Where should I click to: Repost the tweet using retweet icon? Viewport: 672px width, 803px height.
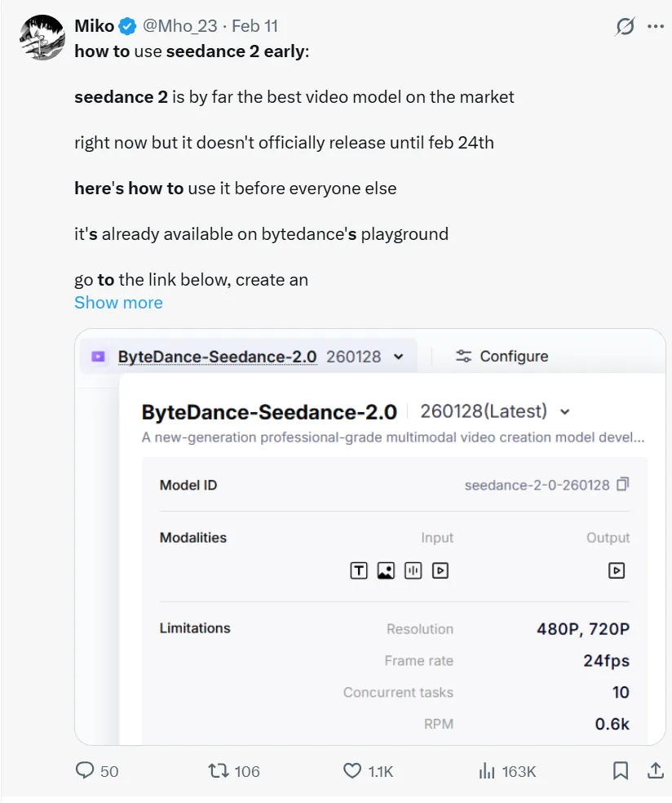tap(219, 770)
